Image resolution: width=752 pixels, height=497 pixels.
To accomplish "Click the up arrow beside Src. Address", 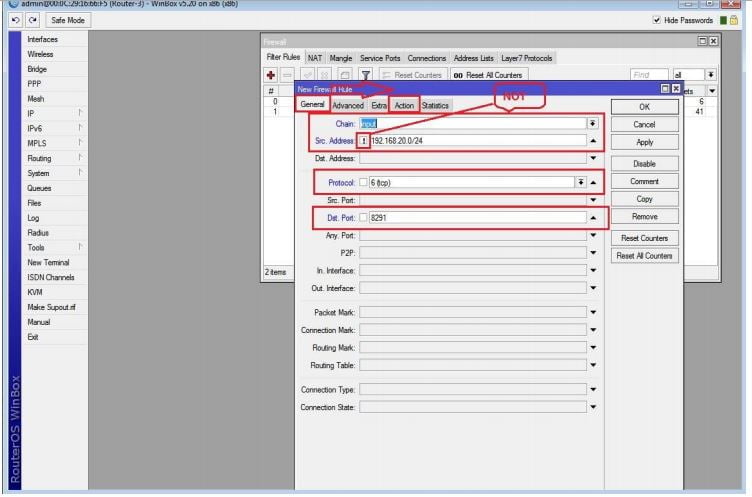I will pyautogui.click(x=593, y=141).
